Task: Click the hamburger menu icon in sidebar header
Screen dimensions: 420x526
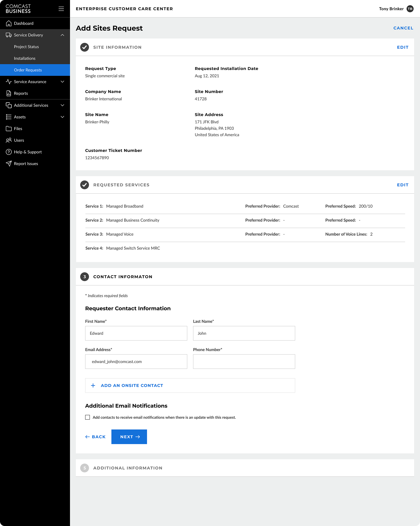Action: (61, 9)
